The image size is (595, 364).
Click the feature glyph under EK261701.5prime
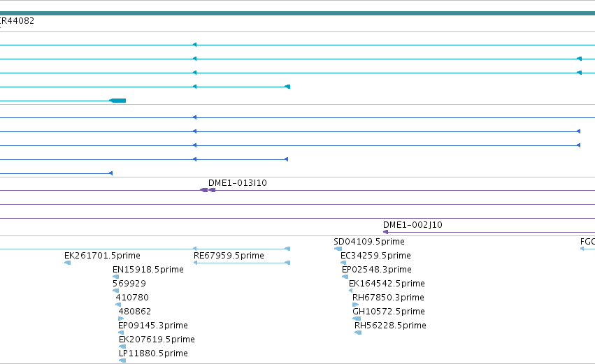68,263
